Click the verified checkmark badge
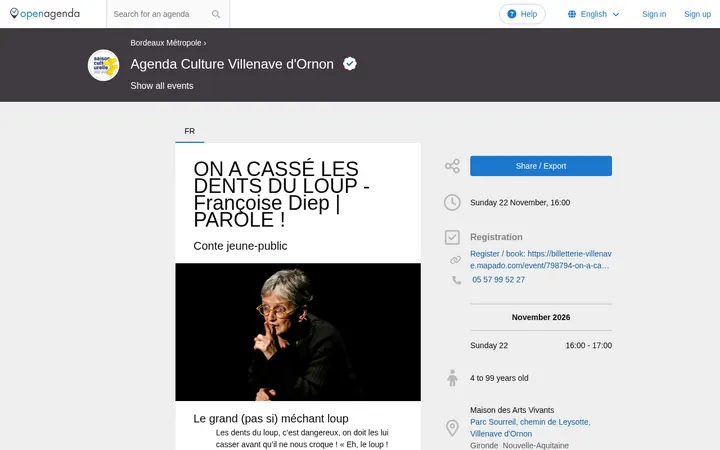 pos(350,64)
